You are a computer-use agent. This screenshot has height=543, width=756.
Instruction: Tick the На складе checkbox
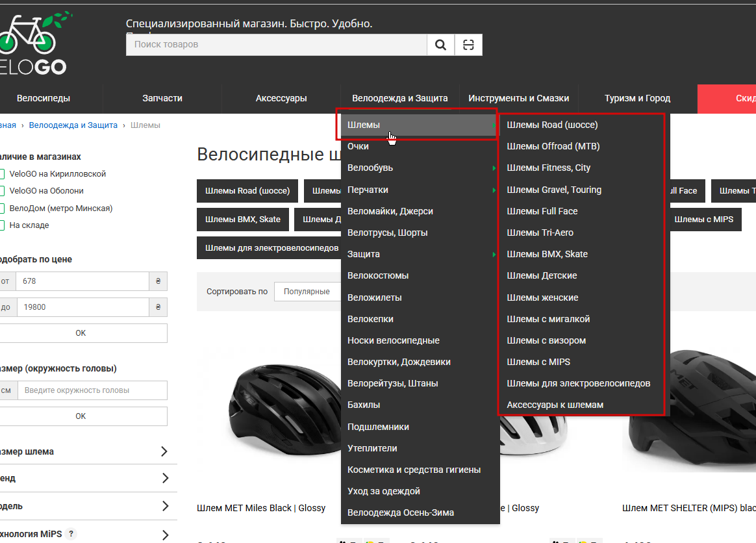2,225
